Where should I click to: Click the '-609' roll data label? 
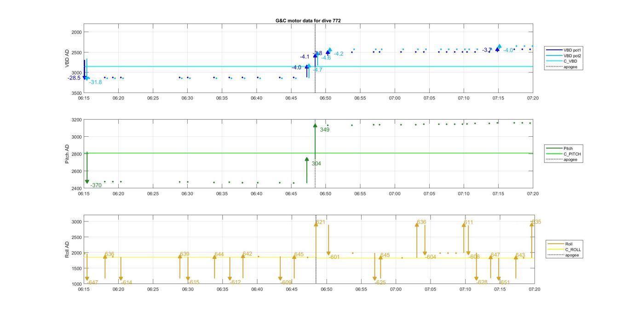[286, 282]
